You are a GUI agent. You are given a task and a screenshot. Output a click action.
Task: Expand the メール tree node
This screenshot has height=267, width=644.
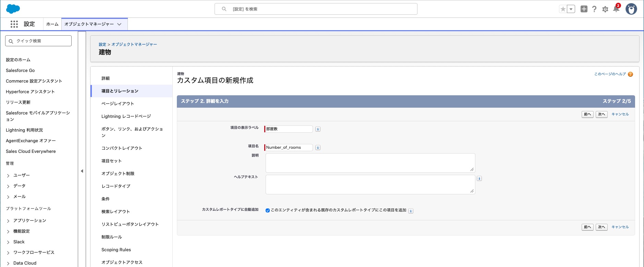[x=8, y=197]
